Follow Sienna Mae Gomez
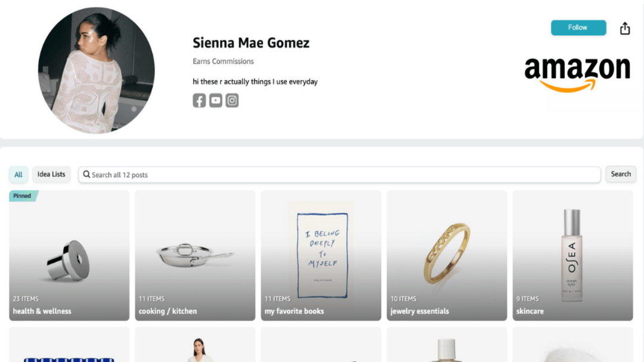 578,27
